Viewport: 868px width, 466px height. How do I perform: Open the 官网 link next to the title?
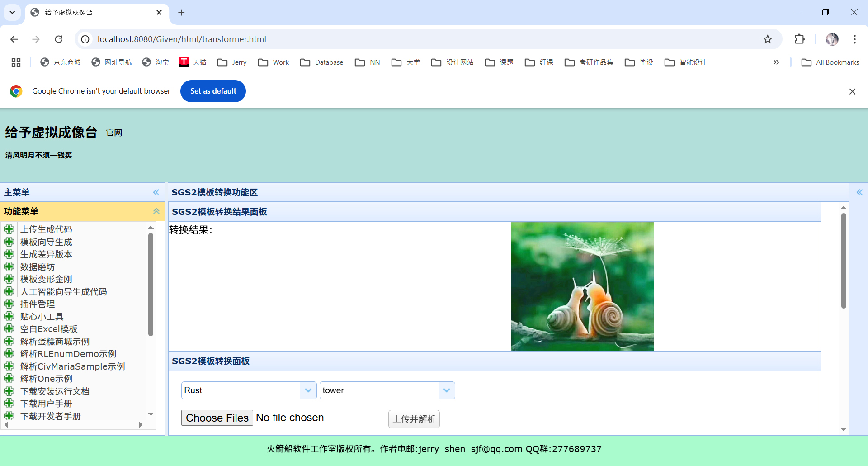point(114,133)
